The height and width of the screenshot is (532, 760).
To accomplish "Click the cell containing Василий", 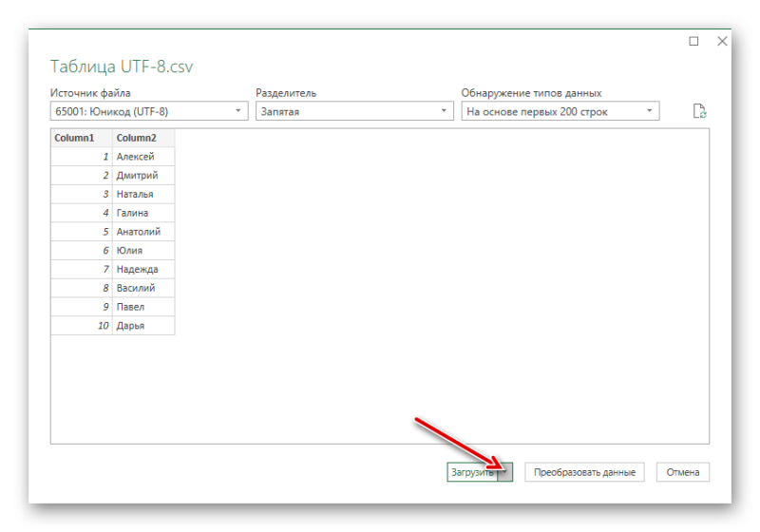I will pyautogui.click(x=143, y=288).
